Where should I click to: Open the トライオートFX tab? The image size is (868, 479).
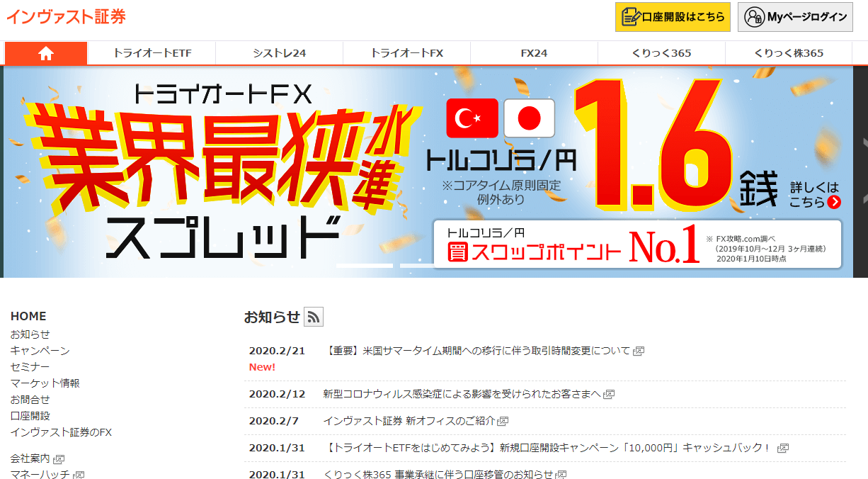407,53
